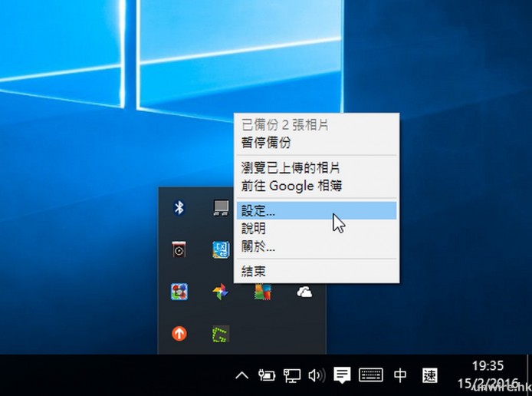This screenshot has height=396, width=532.
Task: Toggle the 中 input language indicator
Action: [400, 375]
